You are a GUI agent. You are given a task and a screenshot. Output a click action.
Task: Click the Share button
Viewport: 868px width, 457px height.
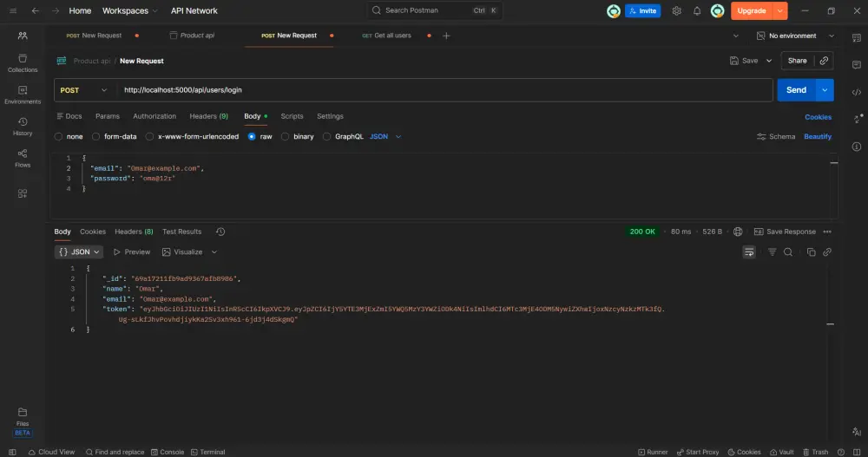click(x=797, y=61)
